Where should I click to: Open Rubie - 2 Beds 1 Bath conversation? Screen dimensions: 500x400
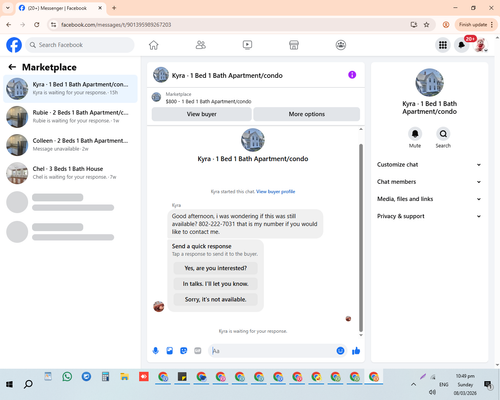70,117
